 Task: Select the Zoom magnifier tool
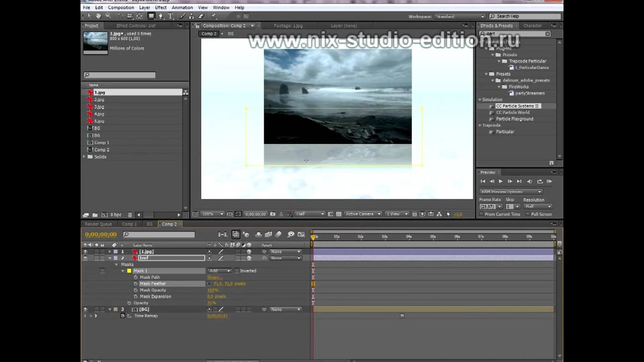[x=108, y=16]
